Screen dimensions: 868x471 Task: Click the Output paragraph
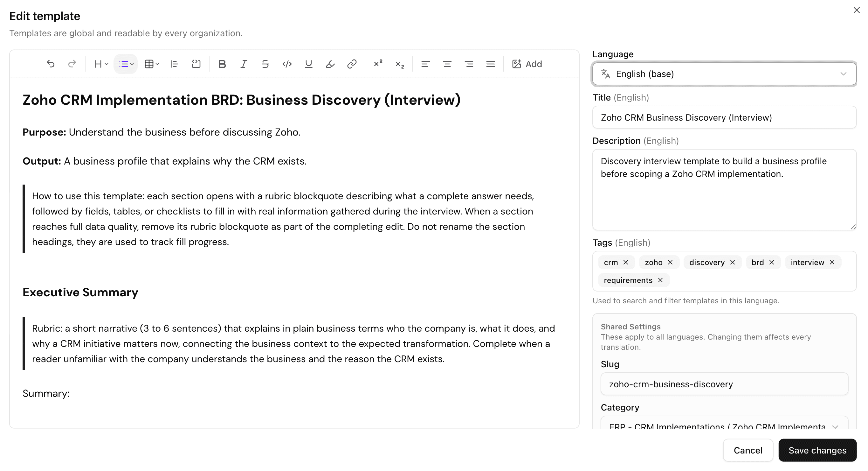tap(164, 161)
